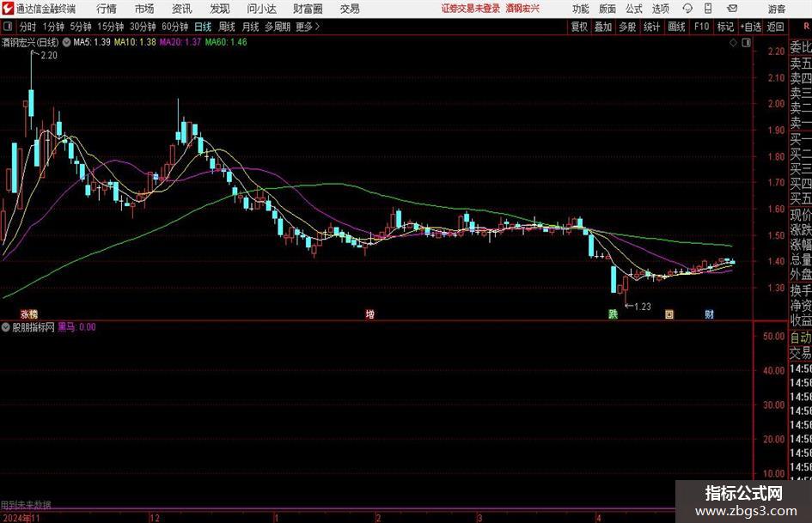Click the 返回 back button

click(776, 27)
